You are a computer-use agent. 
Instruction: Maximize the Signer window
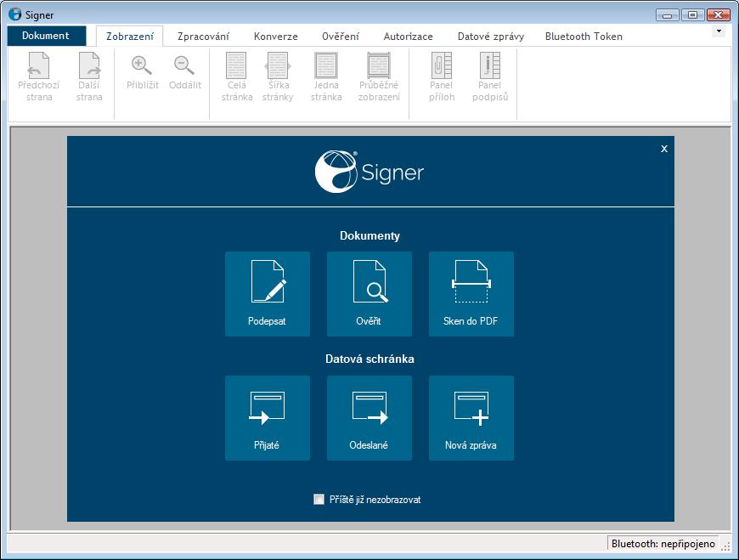[x=692, y=15]
